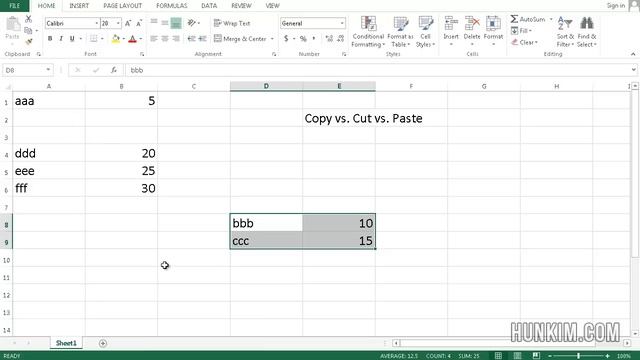Image resolution: width=640 pixels, height=360 pixels.
Task: Switch to Normal view in status bar
Action: 498,356
